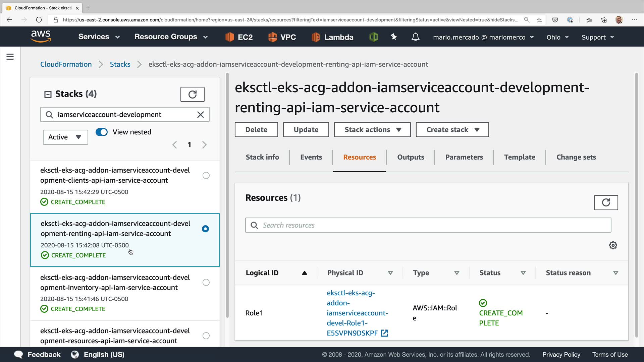Screen dimensions: 644x362
Task: Switch to the Events tab
Action: pyautogui.click(x=311, y=157)
